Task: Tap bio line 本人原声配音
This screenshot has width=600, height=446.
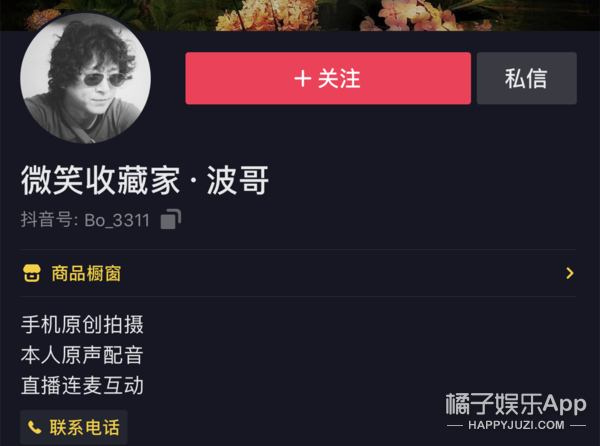Action: pos(82,355)
